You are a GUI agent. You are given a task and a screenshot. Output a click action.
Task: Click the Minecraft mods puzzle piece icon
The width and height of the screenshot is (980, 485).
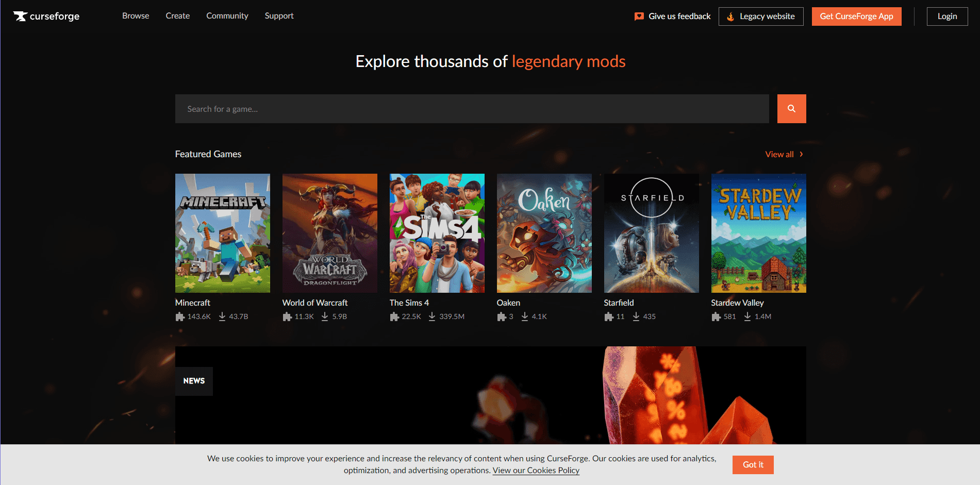(180, 316)
